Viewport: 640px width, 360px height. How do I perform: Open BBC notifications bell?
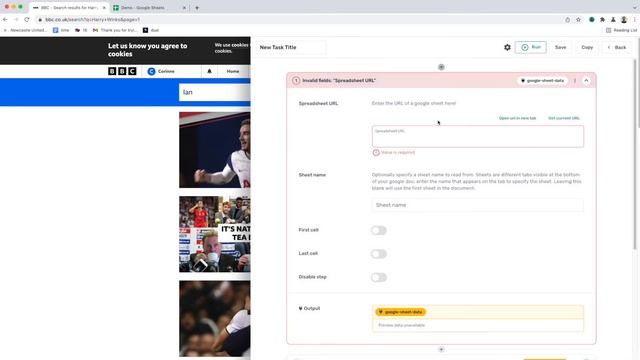[x=209, y=71]
